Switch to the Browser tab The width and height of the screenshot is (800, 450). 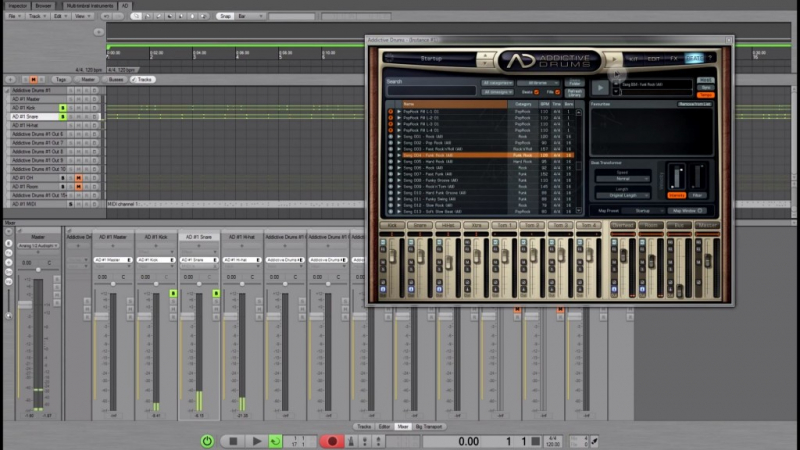(43, 6)
